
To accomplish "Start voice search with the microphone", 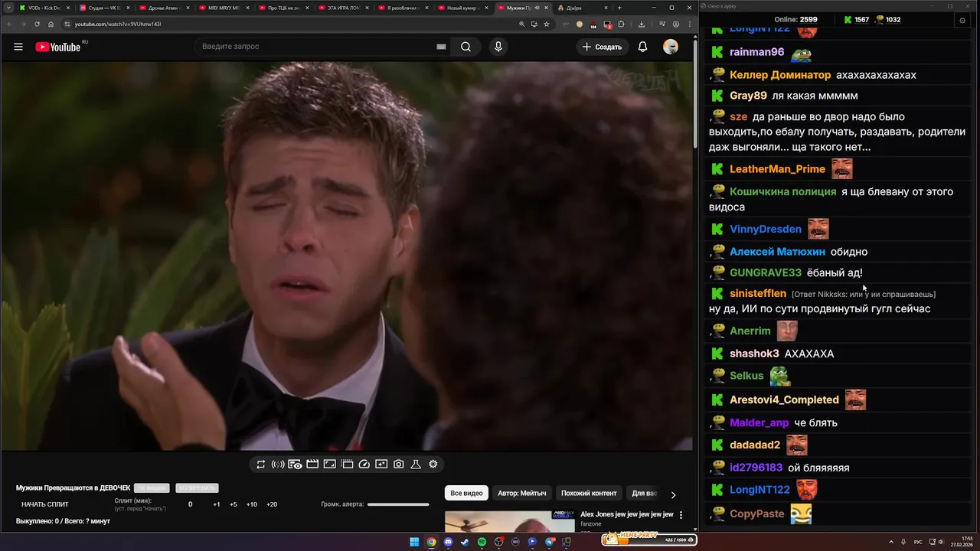I will coord(498,47).
